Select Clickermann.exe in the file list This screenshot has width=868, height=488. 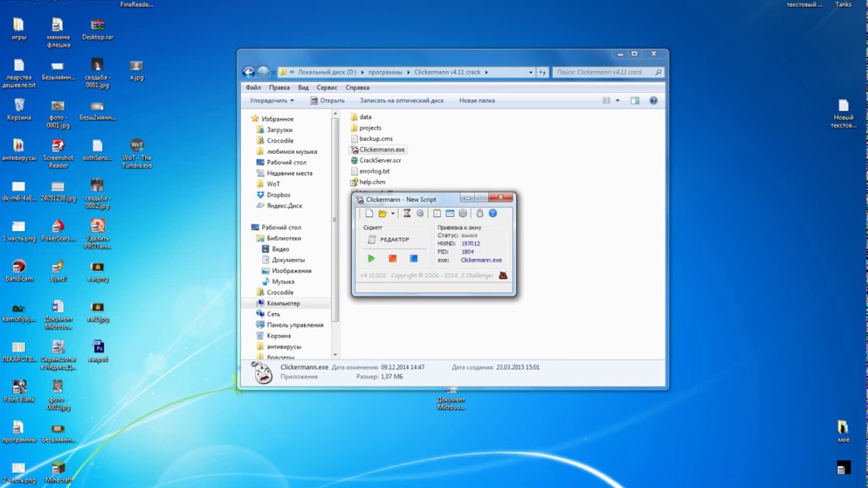(x=378, y=150)
